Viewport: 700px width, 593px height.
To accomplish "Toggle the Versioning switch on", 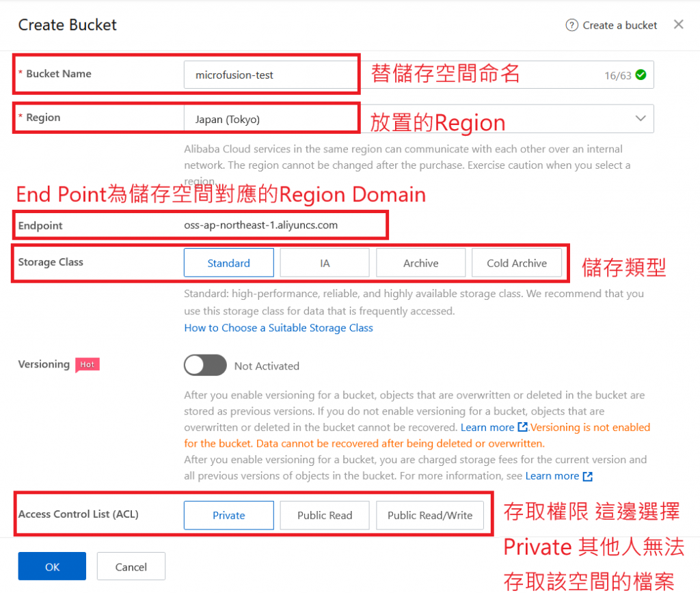I will pos(205,366).
